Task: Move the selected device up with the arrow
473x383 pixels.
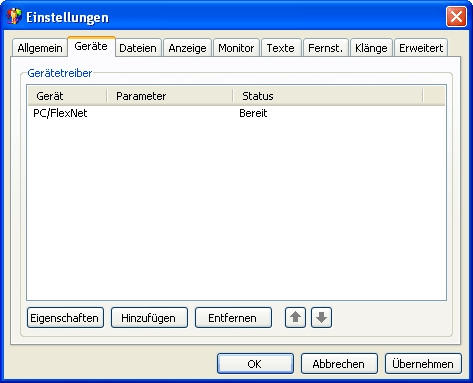Action: pyautogui.click(x=295, y=317)
